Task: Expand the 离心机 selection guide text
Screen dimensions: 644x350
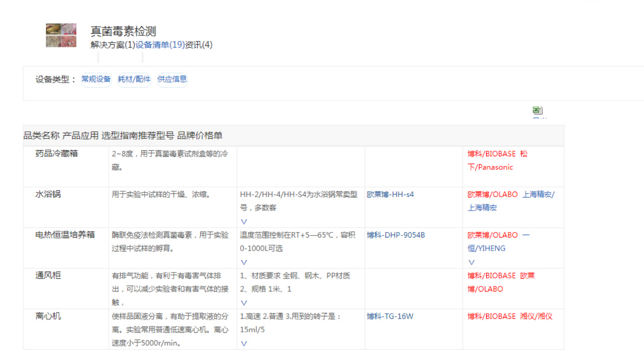Action: 244,344
